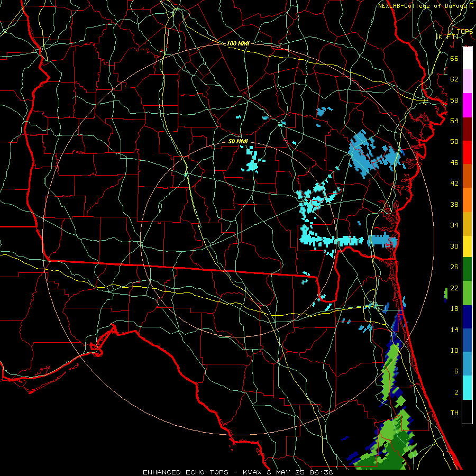This screenshot has width=476, height=476.
Task: Select the light green legend swatch
Action: [x=467, y=293]
